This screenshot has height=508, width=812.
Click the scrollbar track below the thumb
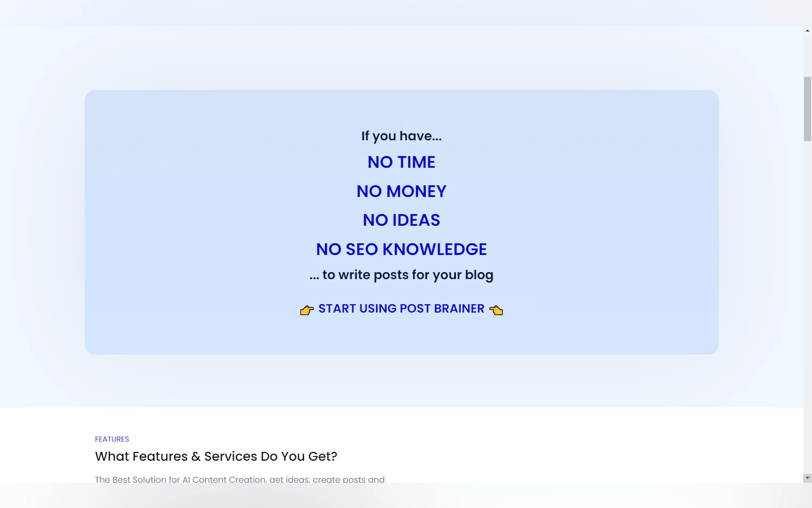pos(807,302)
